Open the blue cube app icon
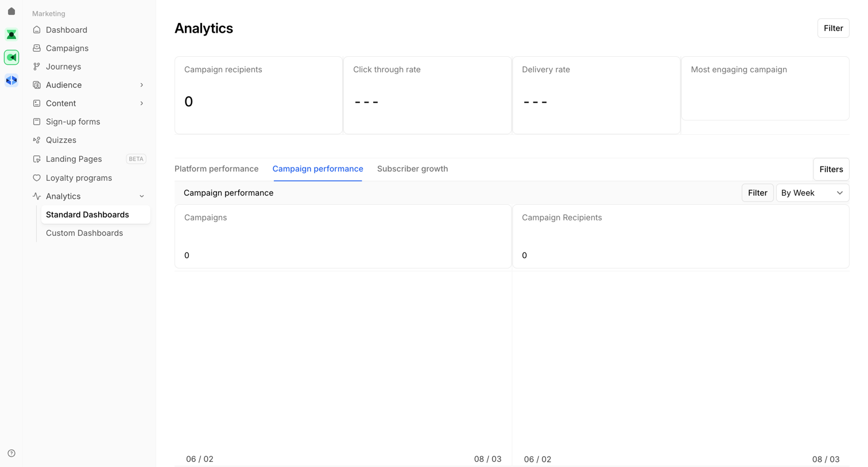 point(11,80)
